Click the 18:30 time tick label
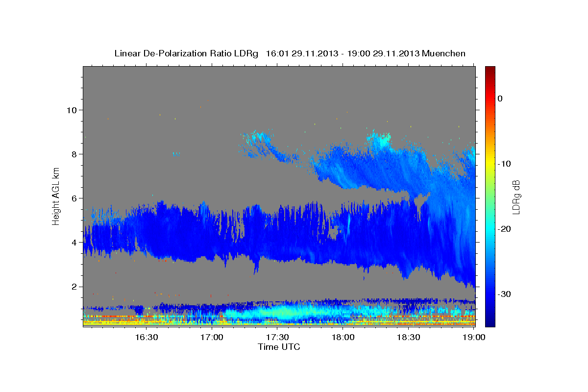The height and width of the screenshot is (392, 588). [x=409, y=337]
